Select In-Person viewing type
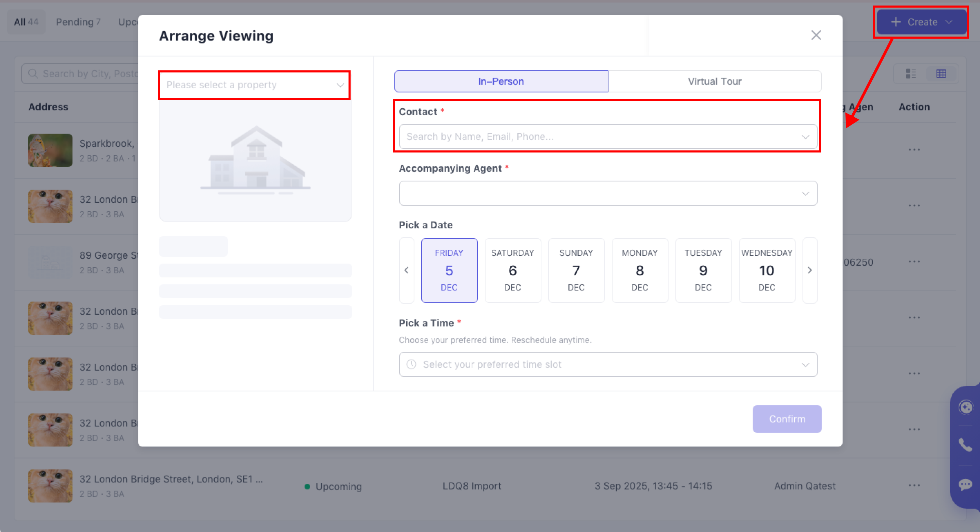The image size is (980, 532). click(x=501, y=81)
